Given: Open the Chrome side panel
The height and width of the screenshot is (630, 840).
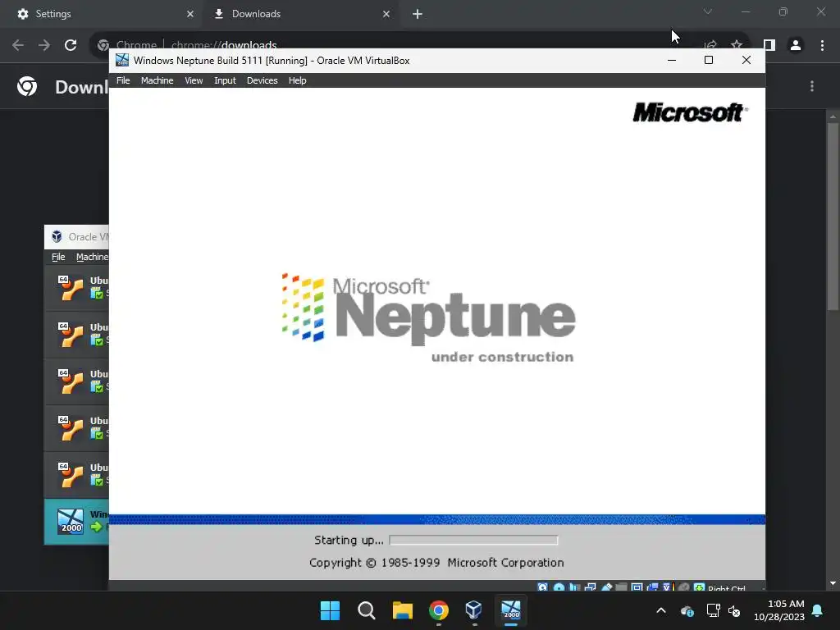Looking at the screenshot, I should click(x=769, y=45).
